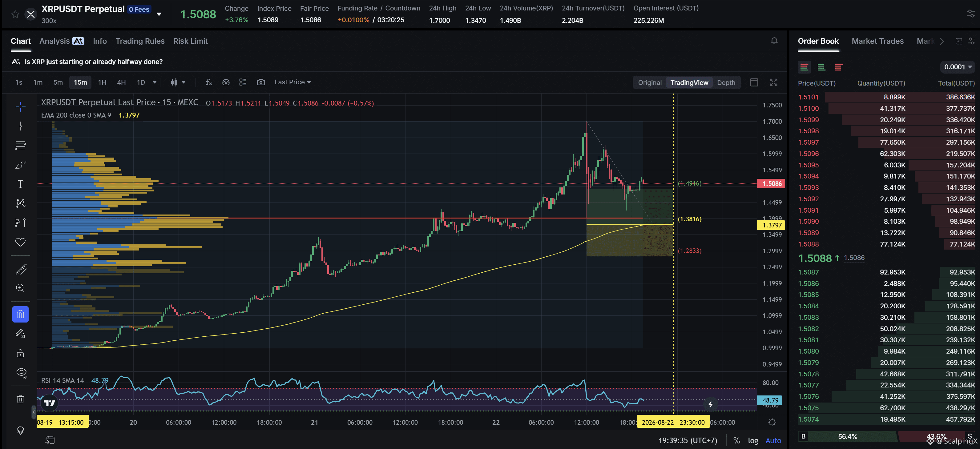Open the candlestick chart style dropdown

click(178, 82)
